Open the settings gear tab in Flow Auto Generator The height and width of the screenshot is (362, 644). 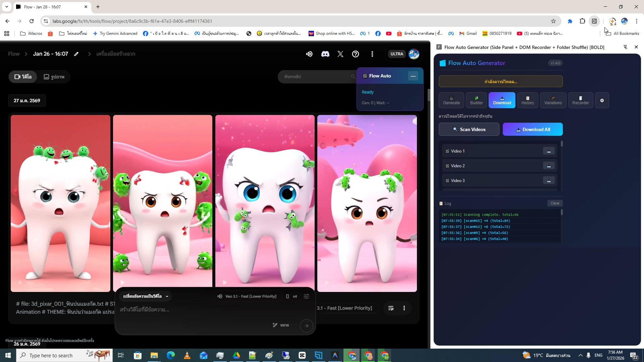point(602,100)
